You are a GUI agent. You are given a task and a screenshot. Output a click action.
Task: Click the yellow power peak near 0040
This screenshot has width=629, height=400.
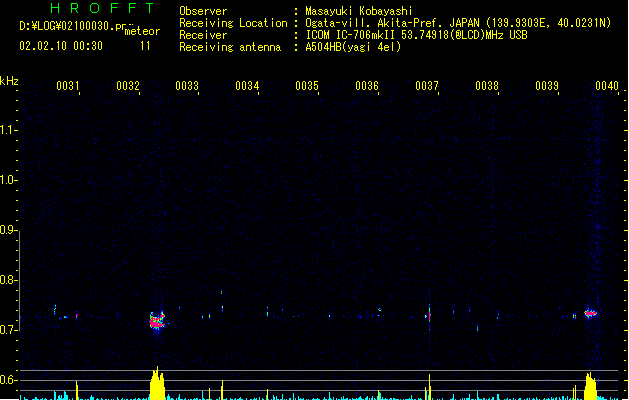click(590, 386)
